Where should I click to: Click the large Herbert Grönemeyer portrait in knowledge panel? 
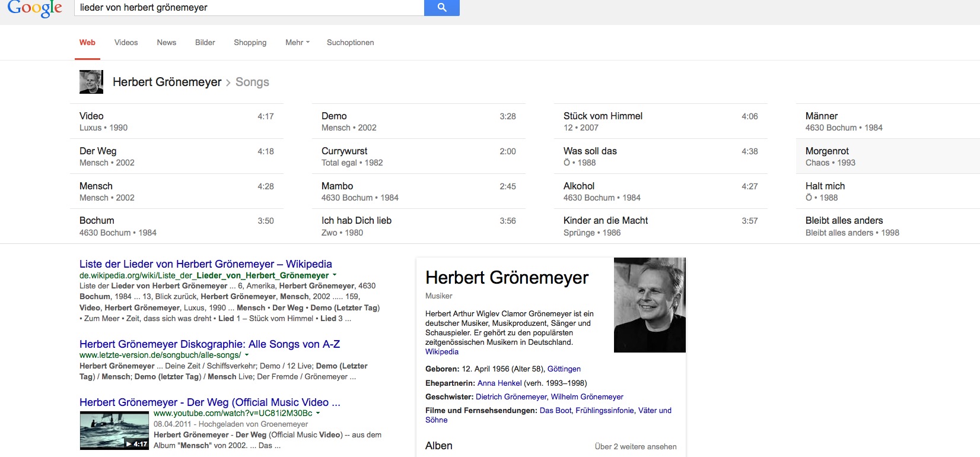(650, 305)
